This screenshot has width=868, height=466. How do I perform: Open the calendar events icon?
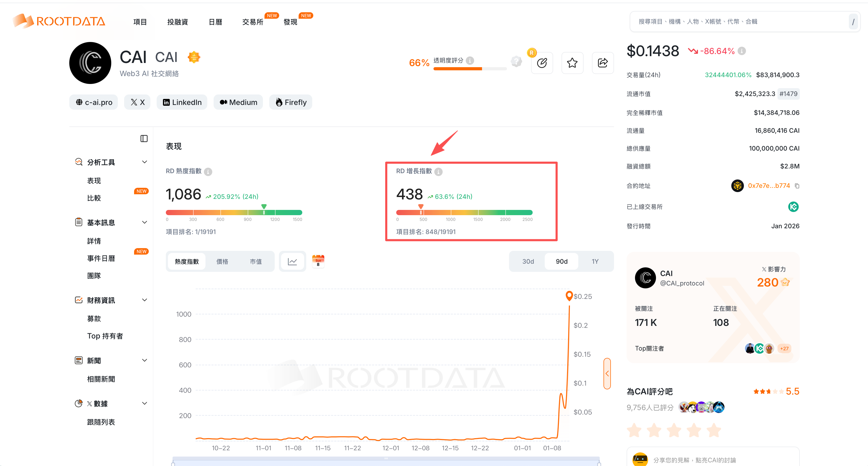318,261
